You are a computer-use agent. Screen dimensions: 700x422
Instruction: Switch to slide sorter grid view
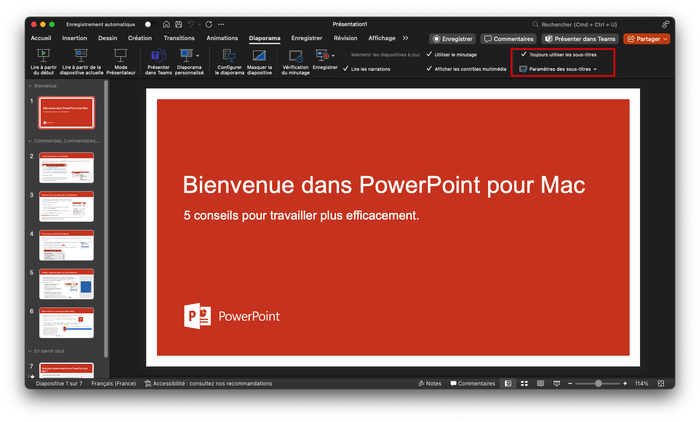pos(525,383)
